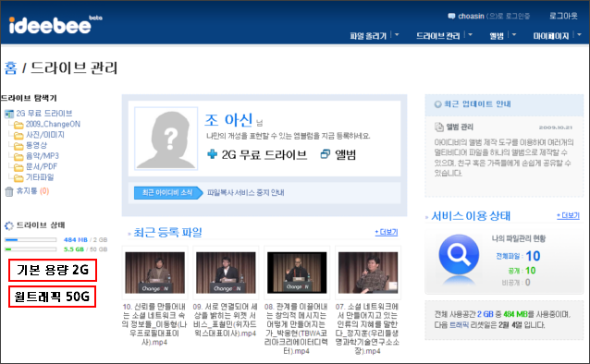
Task: Open the 2G 무료 드라이브 profile link
Action: click(264, 154)
